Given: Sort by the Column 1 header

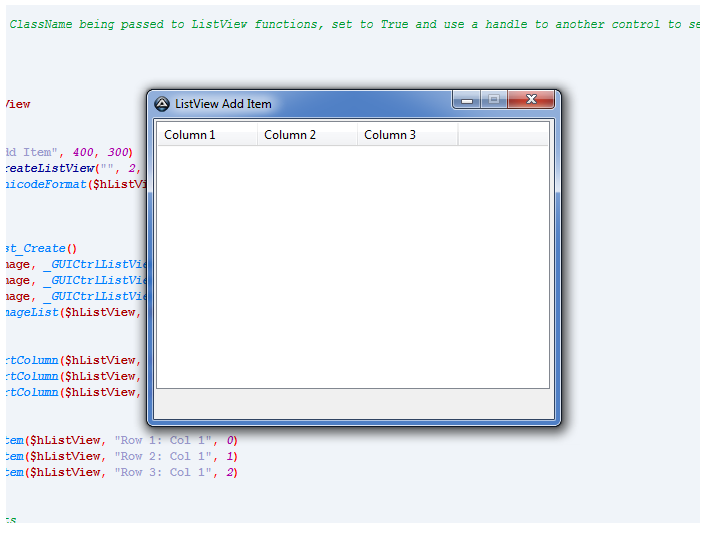Looking at the screenshot, I should pyautogui.click(x=206, y=135).
